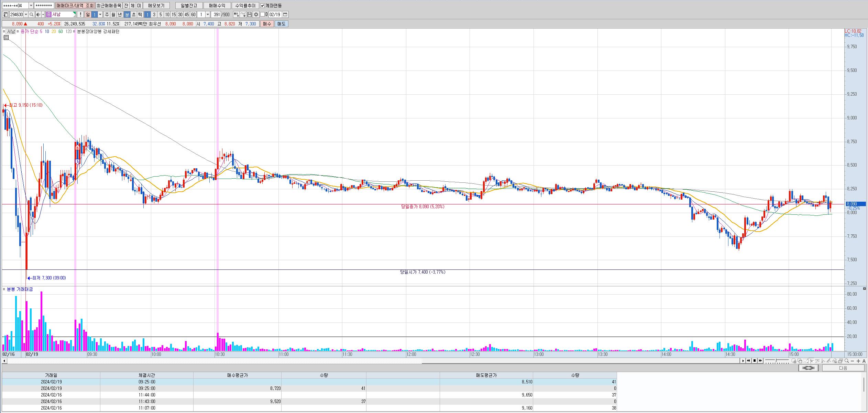Click the speaker sound icon

point(39,14)
